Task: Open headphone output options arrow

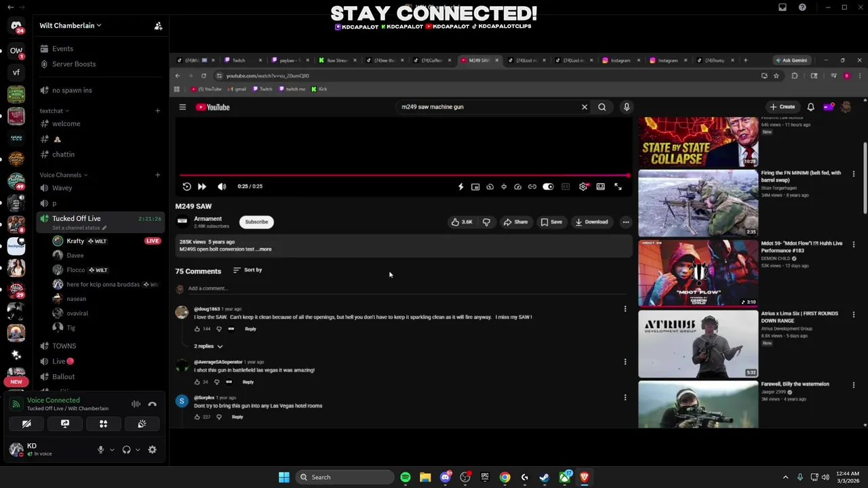Action: 138,449
